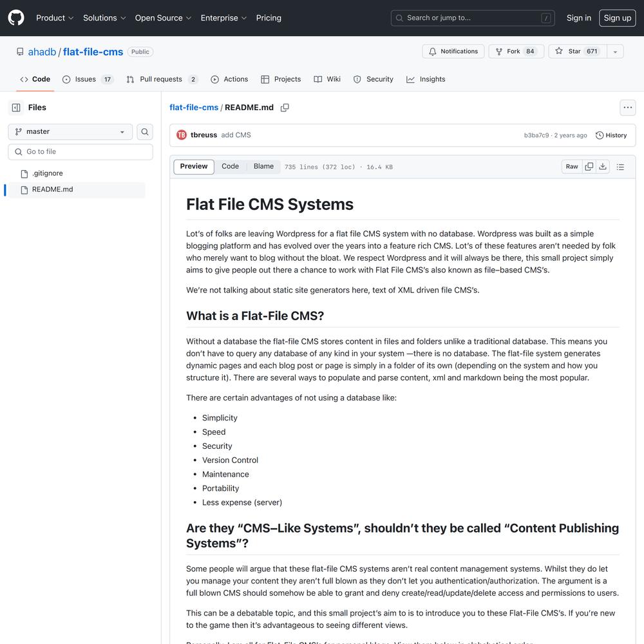Open the Actions tab

tap(230, 79)
